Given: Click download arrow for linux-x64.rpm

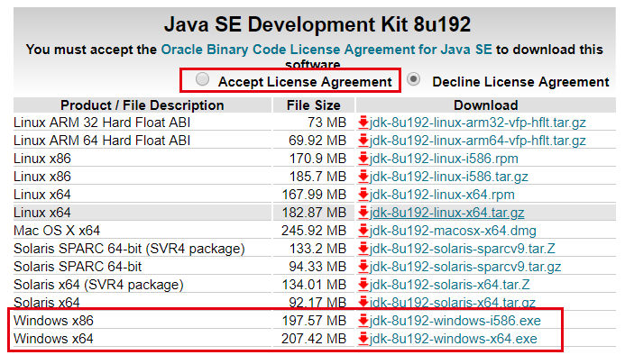Looking at the screenshot, I should point(363,195).
